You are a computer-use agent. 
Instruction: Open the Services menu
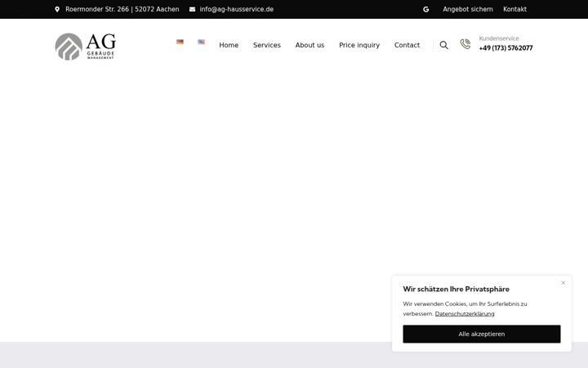tap(266, 45)
